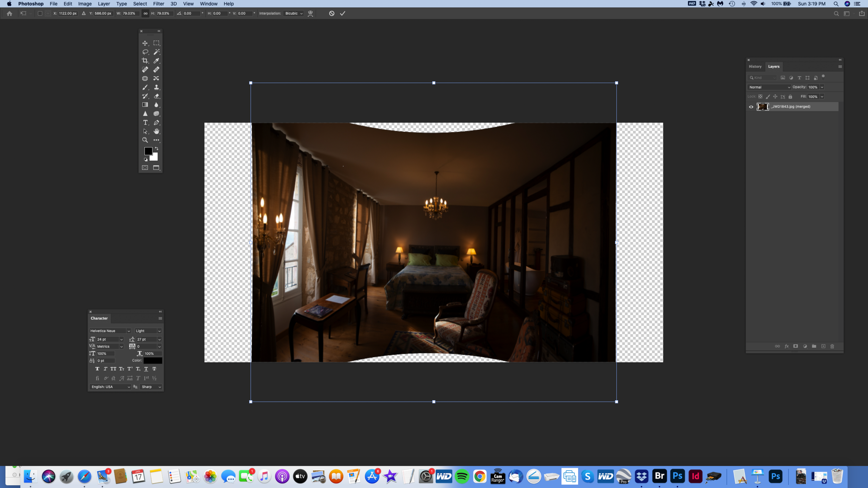Open the Normal blend mode dropdown
The image size is (868, 488).
pyautogui.click(x=769, y=87)
